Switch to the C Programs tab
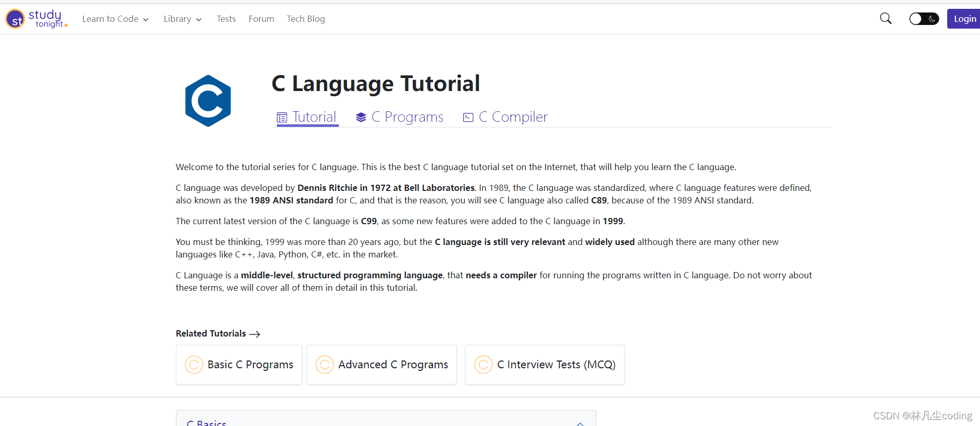Viewport: 980px width, 426px height. coord(400,117)
